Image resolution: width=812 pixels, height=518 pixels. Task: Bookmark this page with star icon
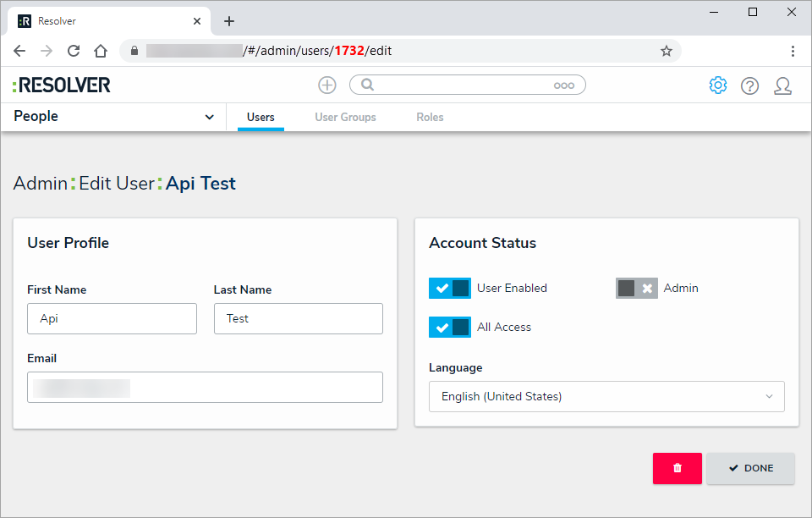(x=667, y=51)
